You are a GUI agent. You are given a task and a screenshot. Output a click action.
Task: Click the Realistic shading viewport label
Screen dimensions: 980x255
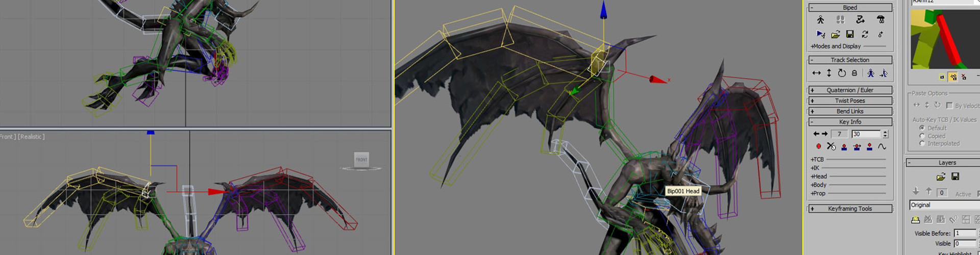tap(31, 137)
